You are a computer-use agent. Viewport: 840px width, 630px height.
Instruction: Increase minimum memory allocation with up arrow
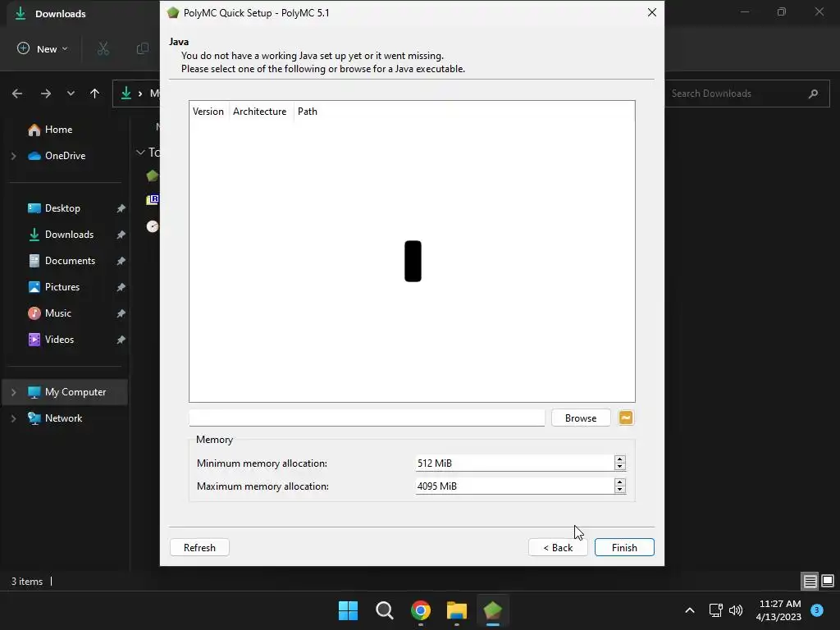click(x=620, y=459)
